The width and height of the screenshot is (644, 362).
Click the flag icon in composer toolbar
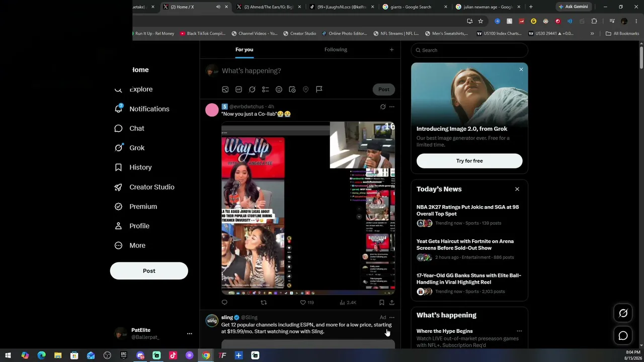coord(319,89)
